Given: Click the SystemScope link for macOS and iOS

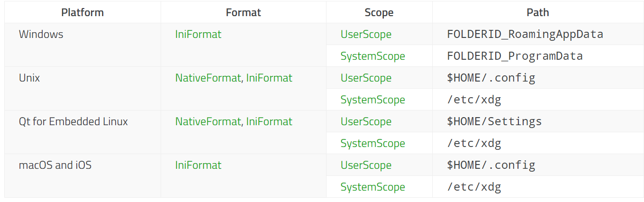Looking at the screenshot, I should tap(372, 187).
